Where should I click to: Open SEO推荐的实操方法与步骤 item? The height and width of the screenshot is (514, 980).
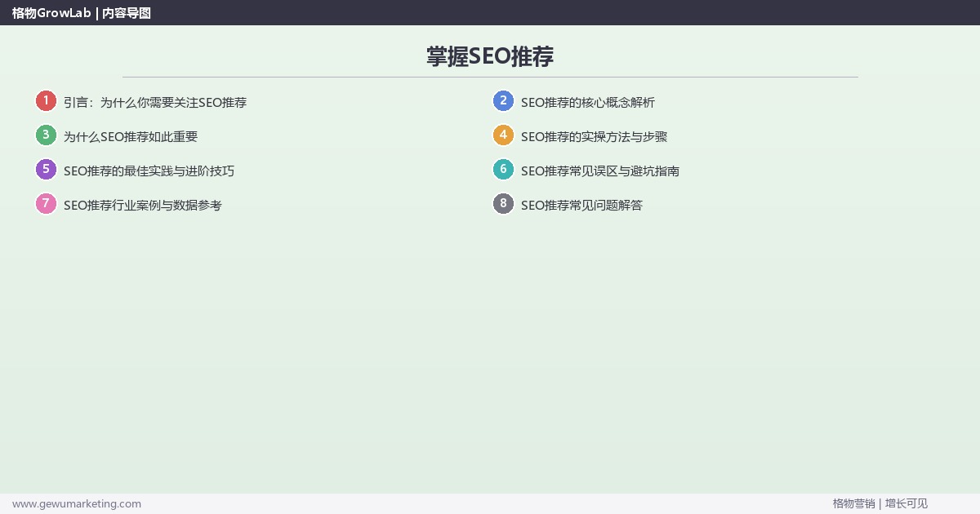[594, 137]
